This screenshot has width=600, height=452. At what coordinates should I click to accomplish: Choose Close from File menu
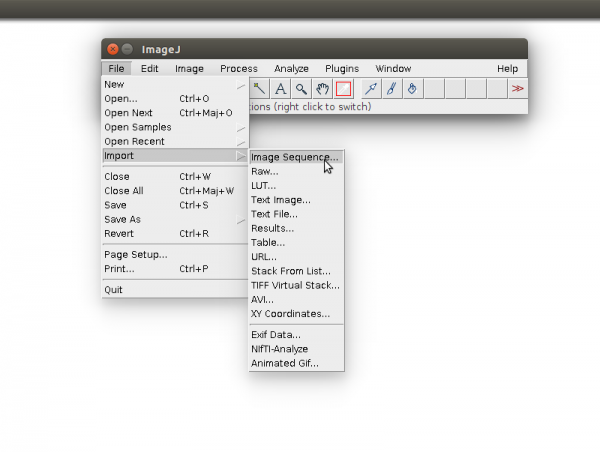[x=176, y=177]
